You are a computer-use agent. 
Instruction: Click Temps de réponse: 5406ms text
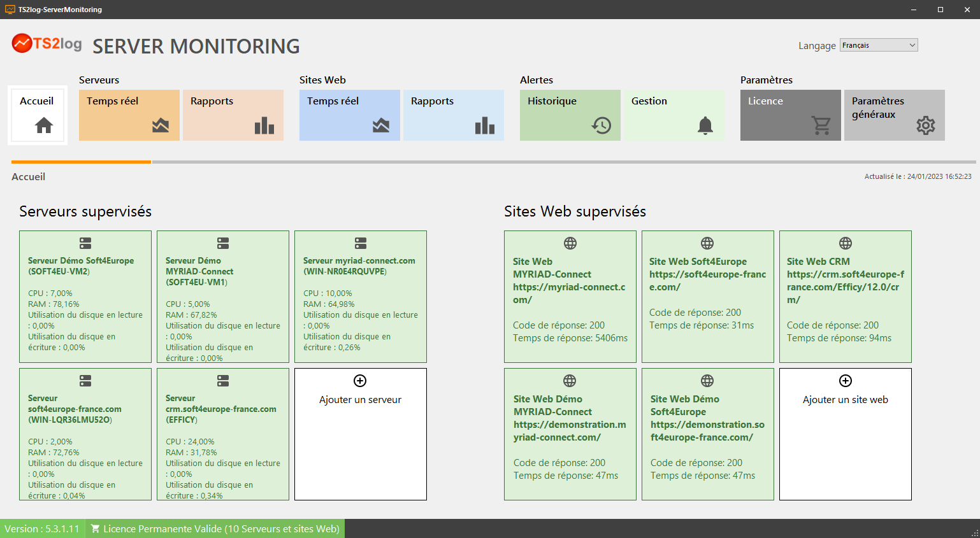tap(570, 338)
